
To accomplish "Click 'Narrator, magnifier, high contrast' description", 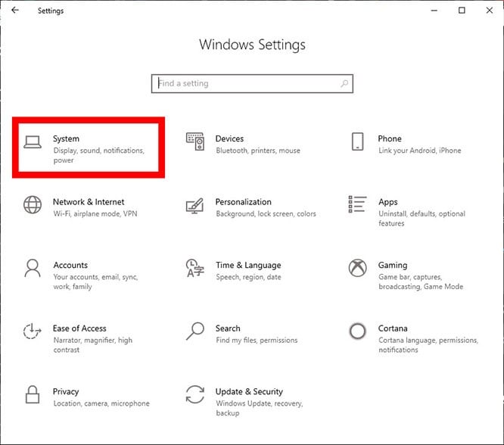I will click(93, 345).
